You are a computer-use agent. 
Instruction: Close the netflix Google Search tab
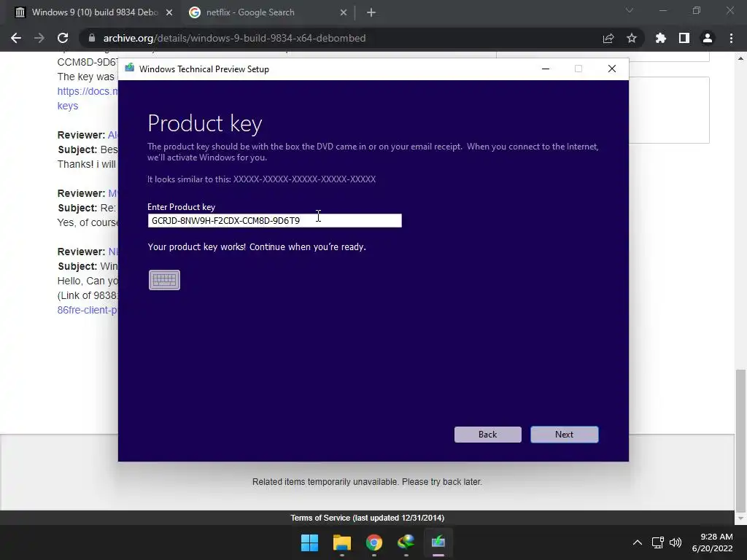point(344,13)
